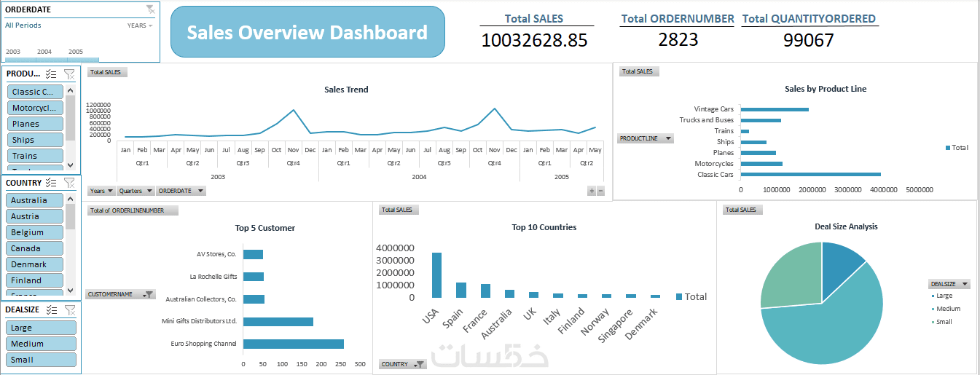Viewport: 980px width, 375px height.
Task: Click the Sales Trend chart title
Action: pyautogui.click(x=346, y=90)
